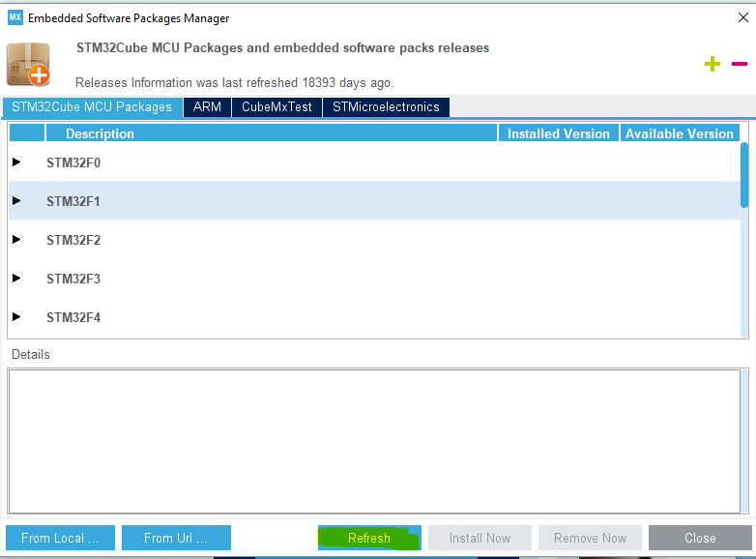
Task: Click the Installed Version column header
Action: (x=559, y=133)
